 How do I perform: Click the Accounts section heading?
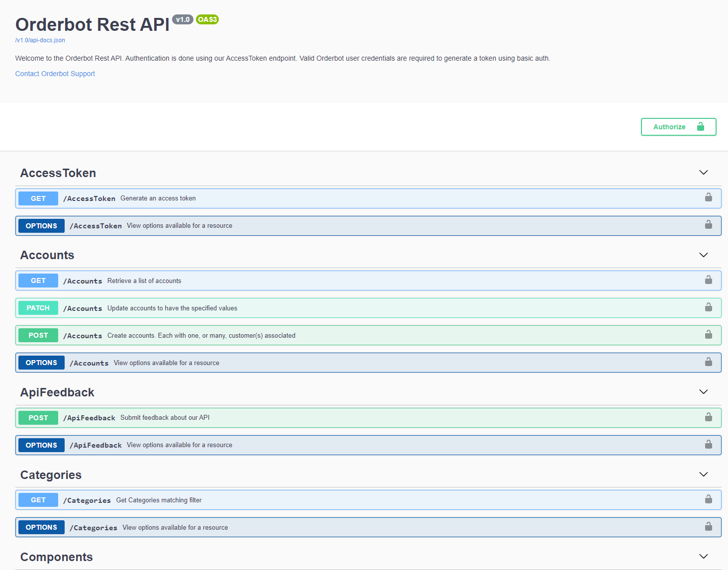click(x=47, y=255)
